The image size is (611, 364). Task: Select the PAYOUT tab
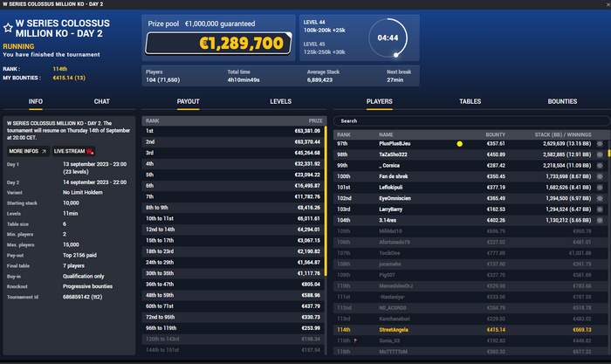click(x=189, y=101)
